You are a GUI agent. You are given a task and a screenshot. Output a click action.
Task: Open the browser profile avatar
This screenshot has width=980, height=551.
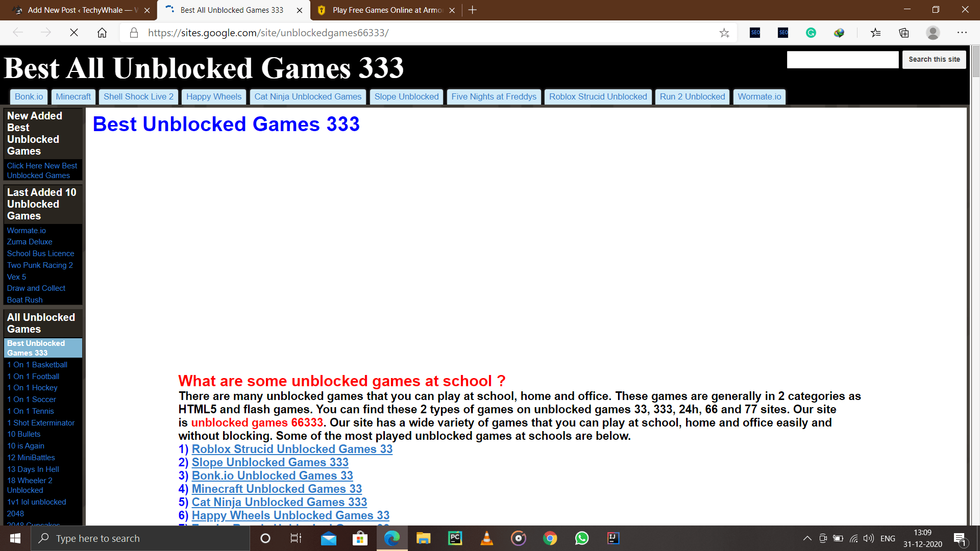pyautogui.click(x=933, y=33)
